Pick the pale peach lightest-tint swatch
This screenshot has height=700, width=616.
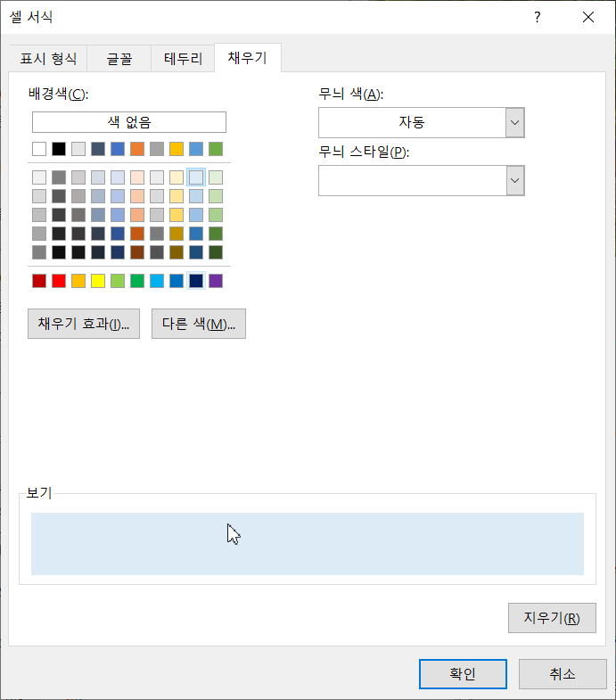coord(137,177)
